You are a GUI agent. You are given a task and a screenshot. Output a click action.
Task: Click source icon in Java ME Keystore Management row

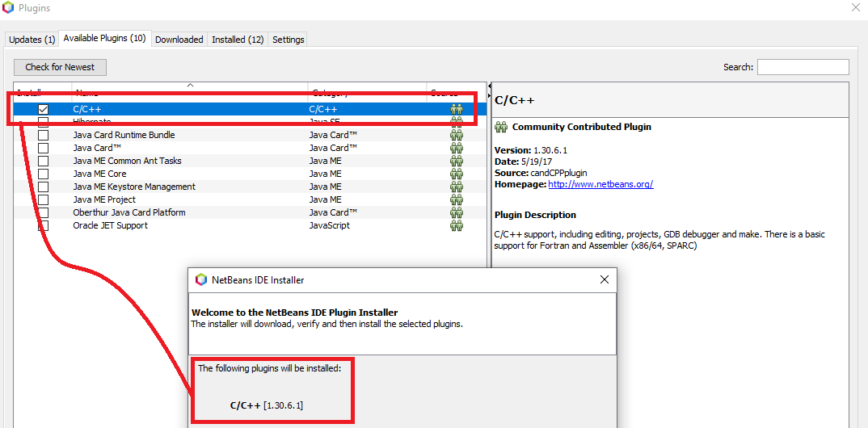pos(457,187)
